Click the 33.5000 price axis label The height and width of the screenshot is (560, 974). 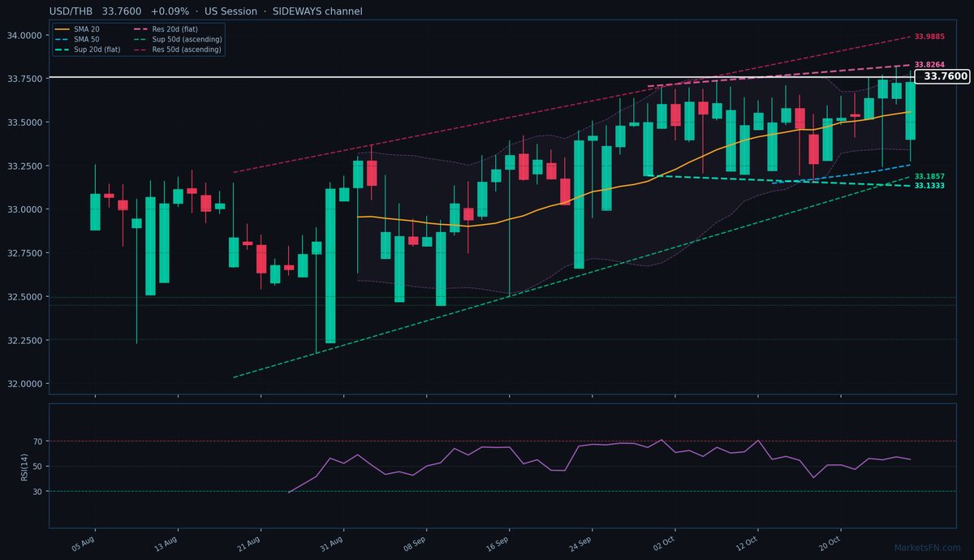[x=24, y=123]
